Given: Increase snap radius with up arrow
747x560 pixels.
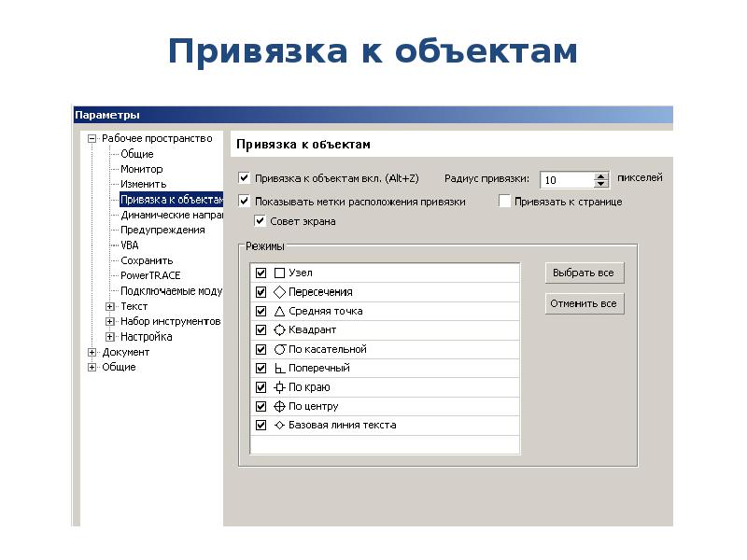Looking at the screenshot, I should coord(601,175).
